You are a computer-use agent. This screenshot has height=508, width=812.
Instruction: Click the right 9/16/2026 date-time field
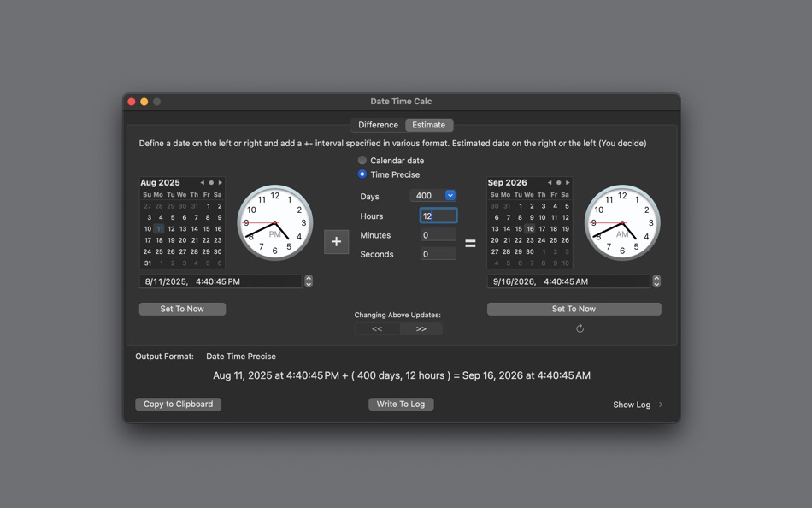coord(568,281)
